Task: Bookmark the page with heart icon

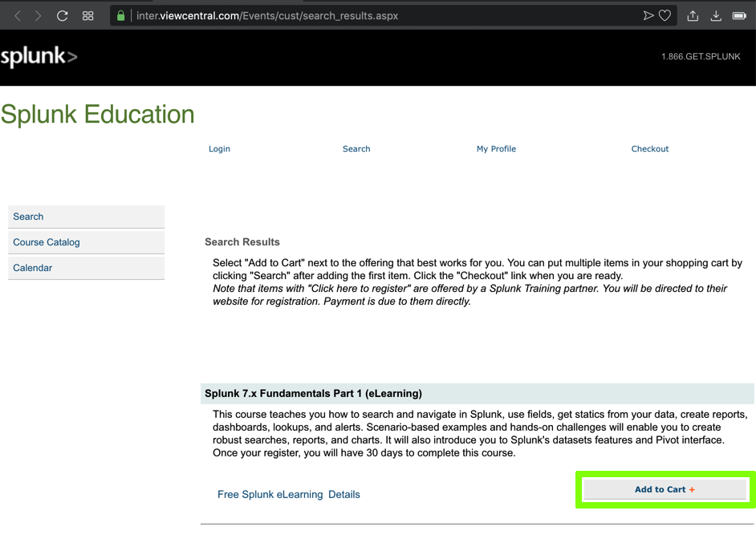Action: click(665, 16)
